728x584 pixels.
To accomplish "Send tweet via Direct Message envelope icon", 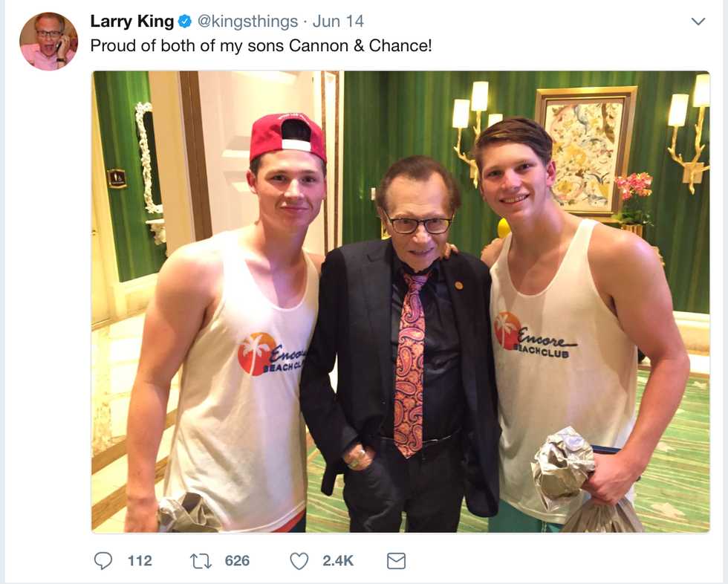I will click(x=397, y=561).
